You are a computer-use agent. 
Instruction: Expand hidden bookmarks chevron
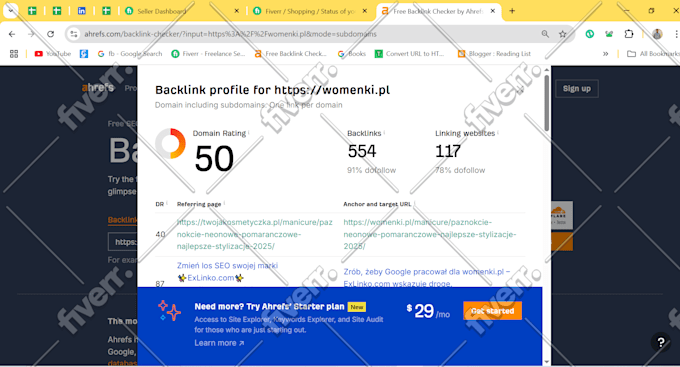click(605, 54)
